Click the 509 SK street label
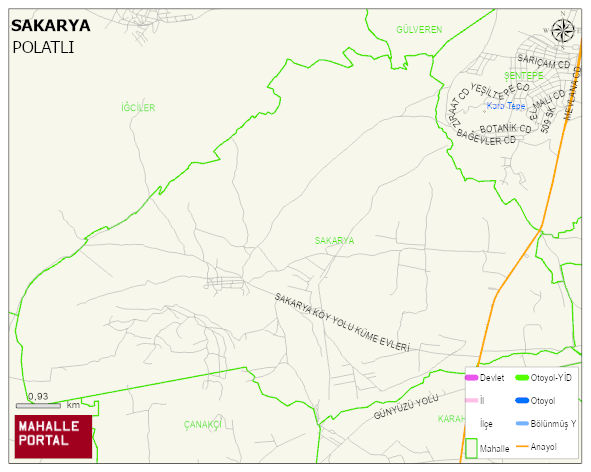Image resolution: width=591 pixels, height=472 pixels. point(548,119)
